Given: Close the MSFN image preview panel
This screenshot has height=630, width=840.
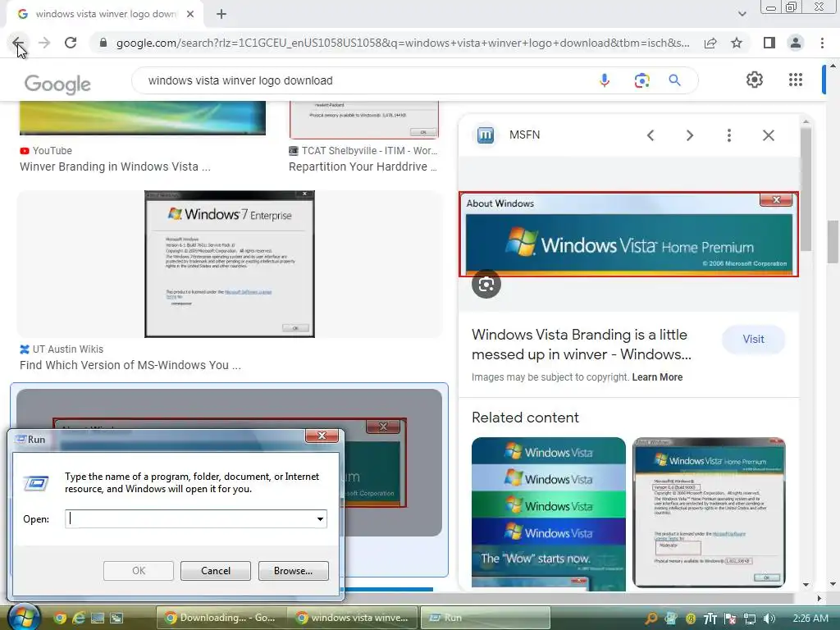Looking at the screenshot, I should [x=768, y=135].
